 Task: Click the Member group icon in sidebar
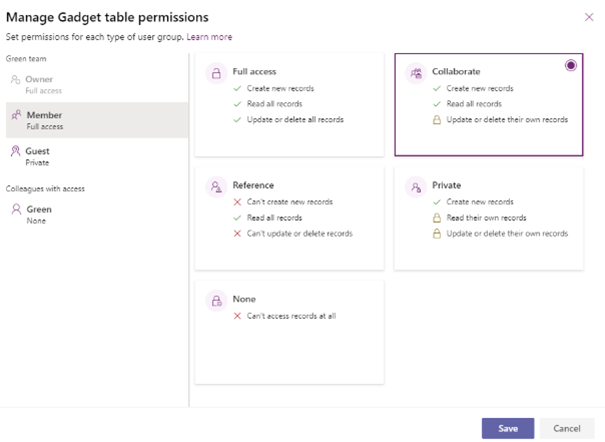coord(15,116)
